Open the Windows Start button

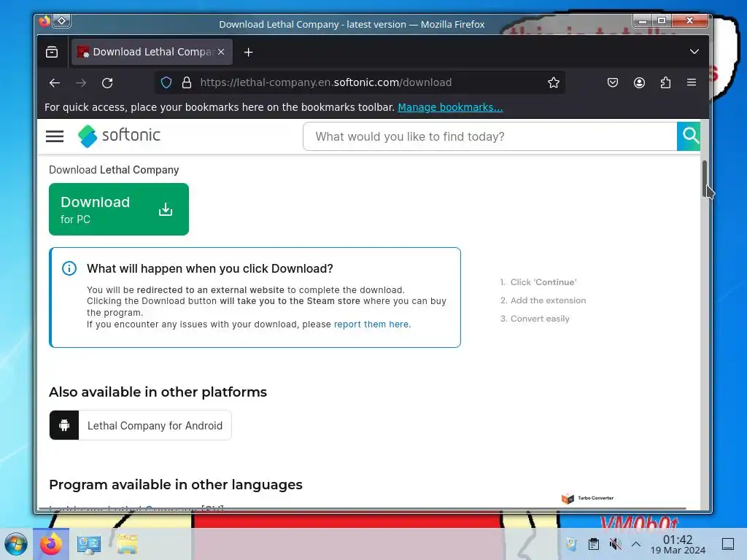16,544
